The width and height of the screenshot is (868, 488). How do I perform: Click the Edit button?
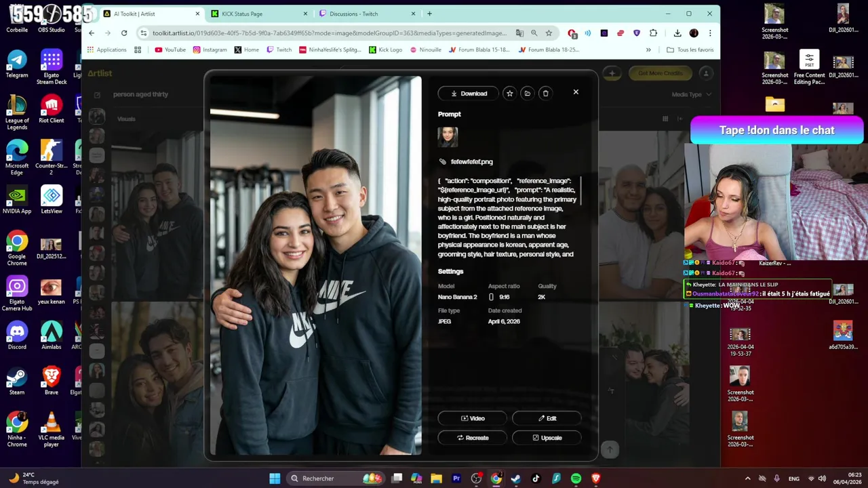[x=547, y=418]
